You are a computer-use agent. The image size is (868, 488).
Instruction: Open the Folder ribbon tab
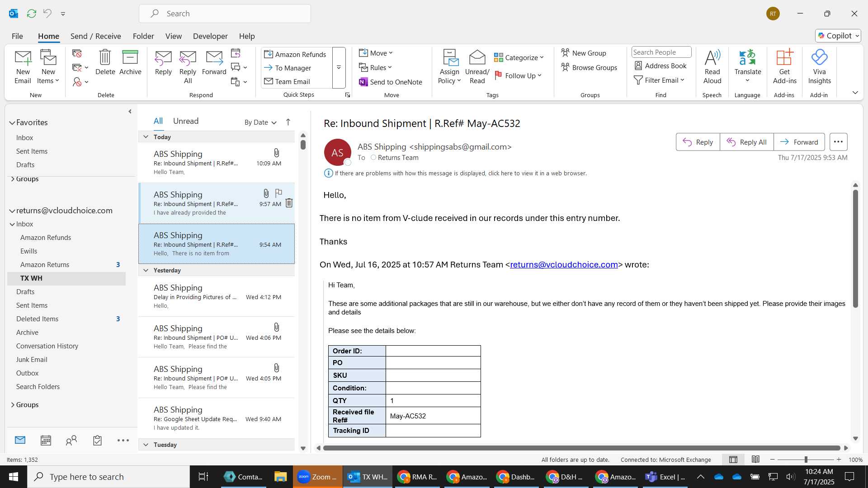[x=143, y=36]
